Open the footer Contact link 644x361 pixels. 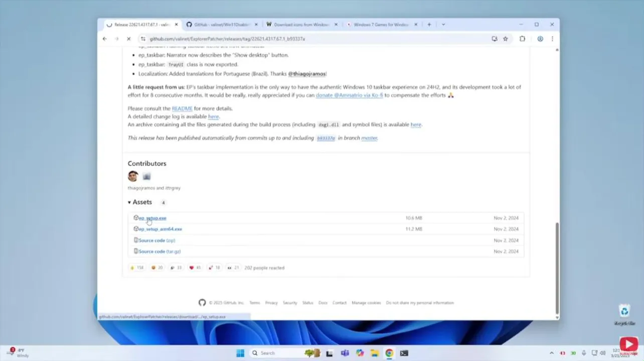click(x=340, y=303)
